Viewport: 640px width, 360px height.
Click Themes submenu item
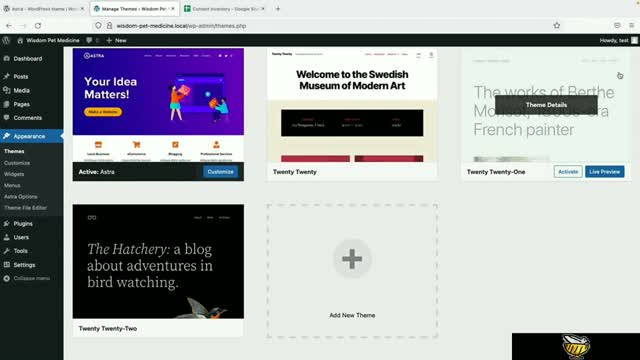[x=14, y=151]
